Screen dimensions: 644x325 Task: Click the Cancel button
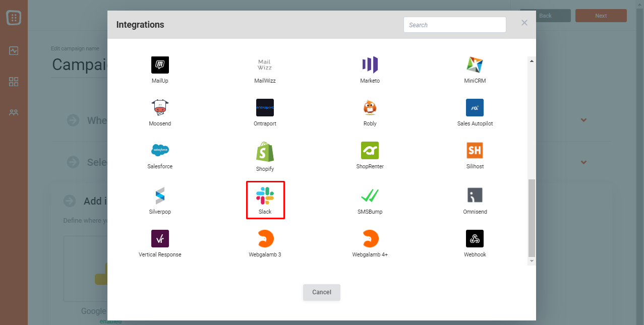(x=322, y=292)
